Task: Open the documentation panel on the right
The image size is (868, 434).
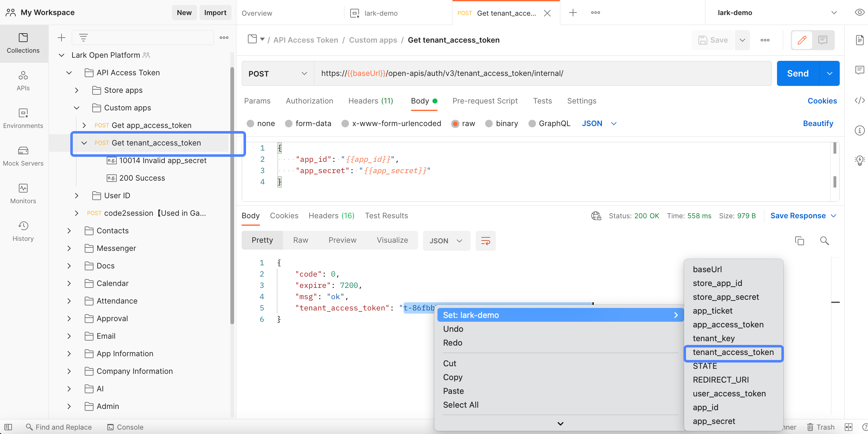Action: coord(860,40)
